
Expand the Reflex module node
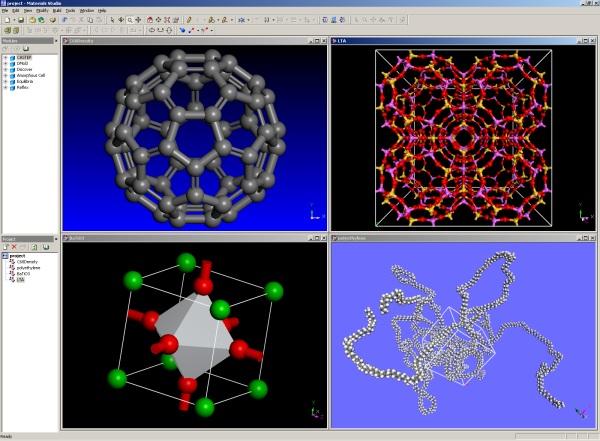point(6,87)
